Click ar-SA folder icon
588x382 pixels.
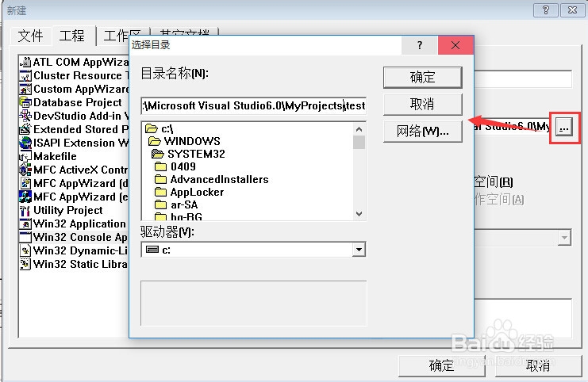point(160,204)
